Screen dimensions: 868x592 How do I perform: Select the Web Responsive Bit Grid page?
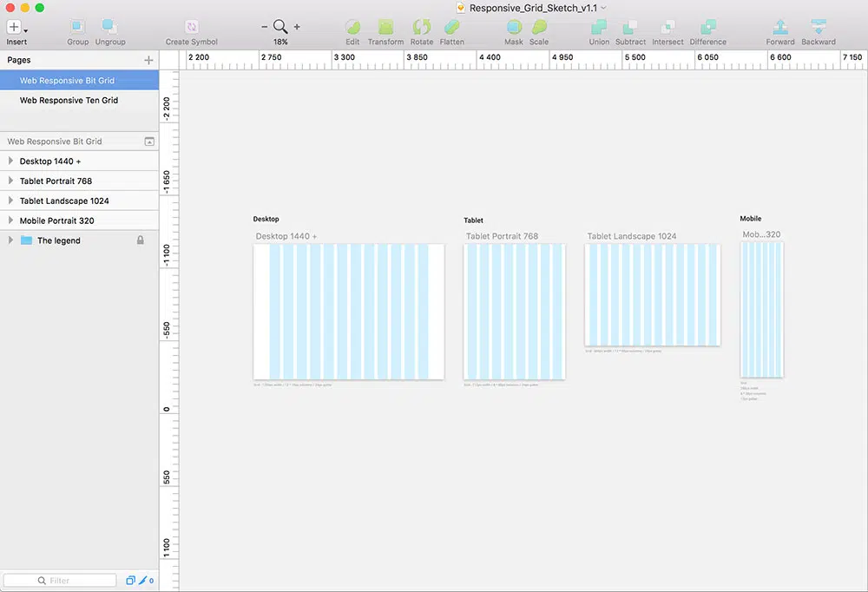click(67, 81)
